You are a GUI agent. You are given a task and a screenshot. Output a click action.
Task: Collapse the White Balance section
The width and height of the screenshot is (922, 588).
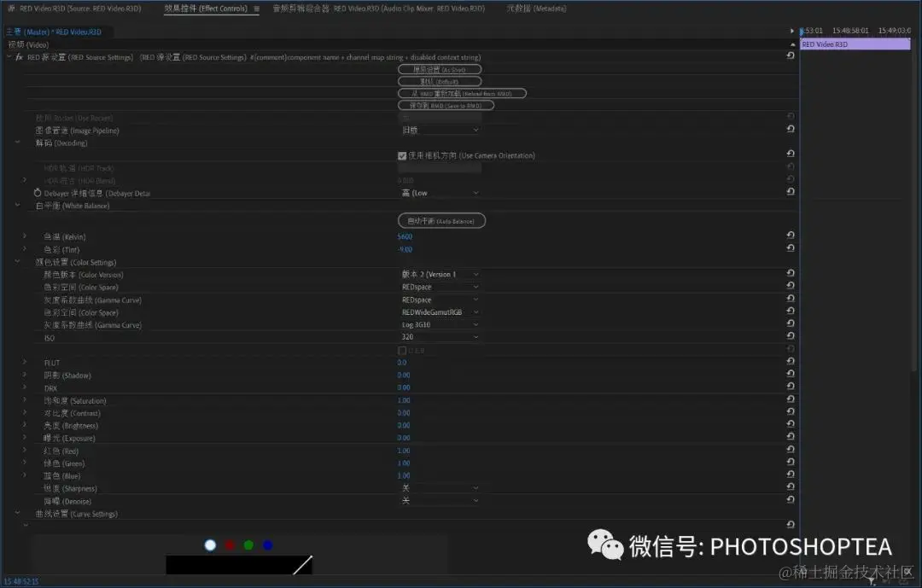[17, 205]
